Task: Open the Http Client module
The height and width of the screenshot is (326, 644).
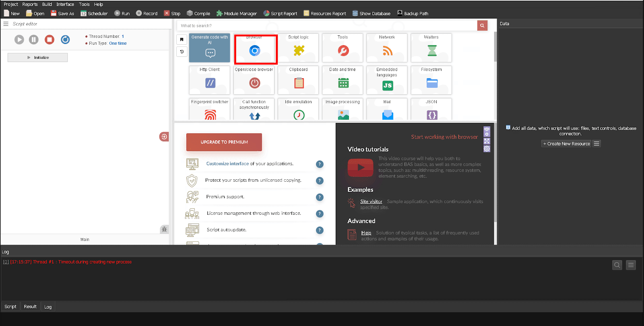Action: [x=210, y=80]
